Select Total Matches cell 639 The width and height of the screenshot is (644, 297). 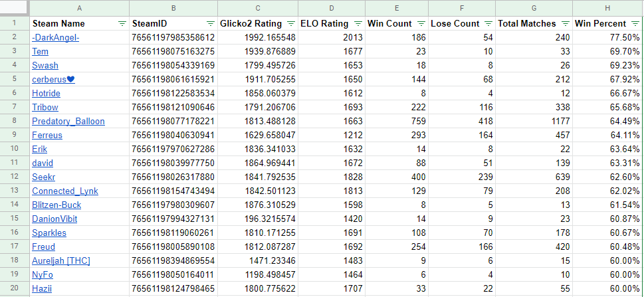tap(534, 177)
